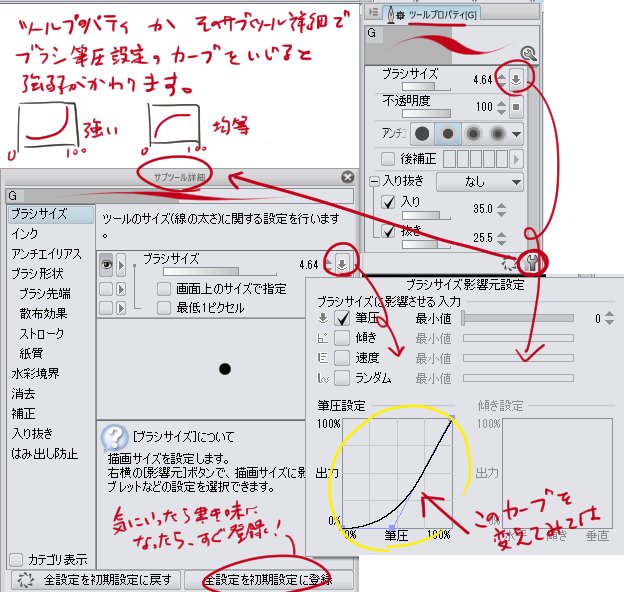Select はみ出し防止 category

click(x=45, y=453)
